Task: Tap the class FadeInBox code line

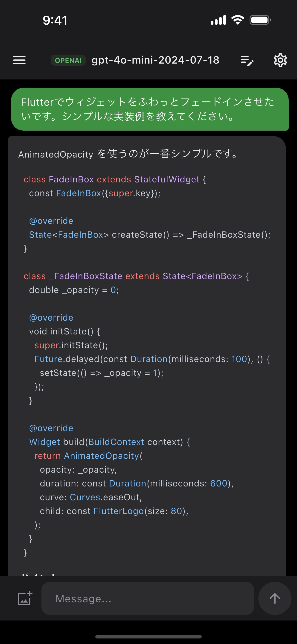Action: point(115,179)
